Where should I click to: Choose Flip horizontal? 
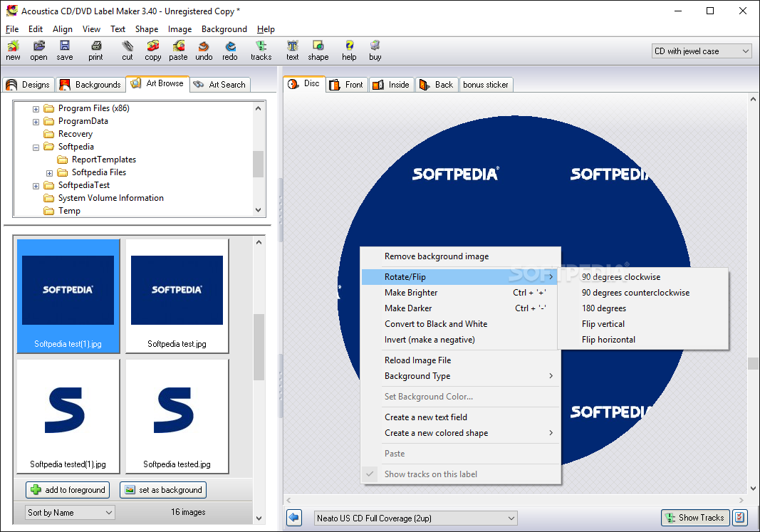[x=643, y=340]
